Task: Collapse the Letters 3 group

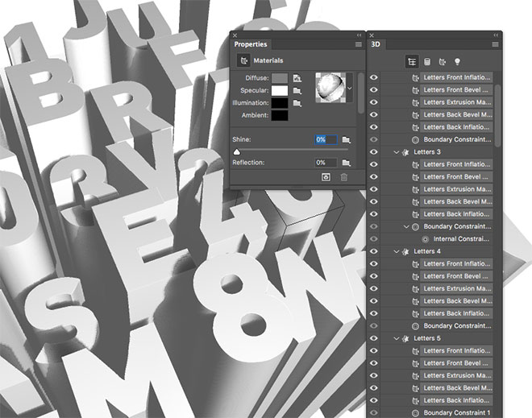Action: tap(396, 152)
